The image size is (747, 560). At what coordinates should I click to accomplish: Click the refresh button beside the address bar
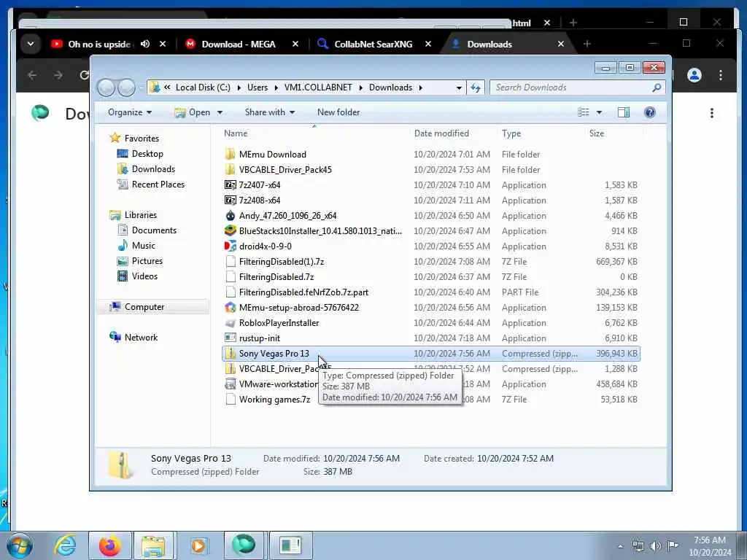coord(476,87)
